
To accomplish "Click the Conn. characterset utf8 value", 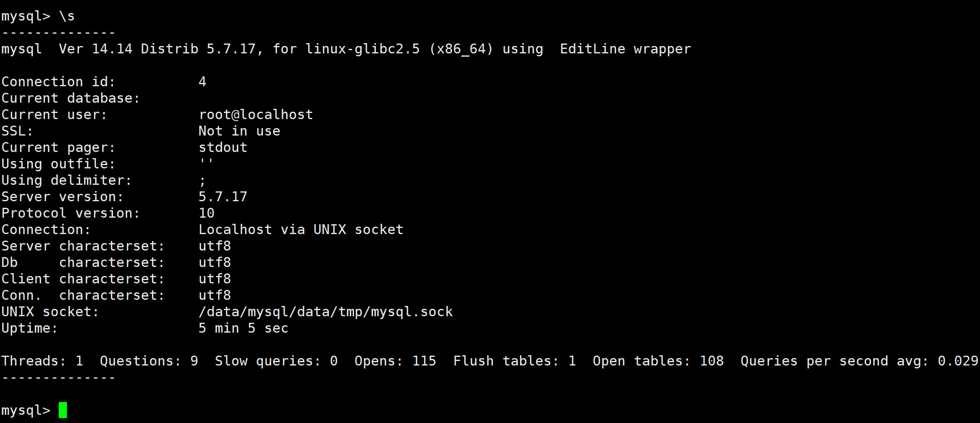I will [214, 295].
